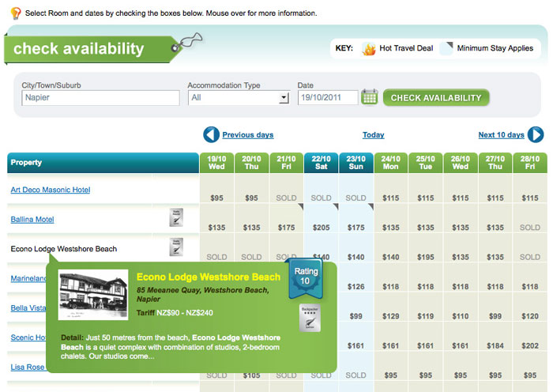Click the Econo Lodge Westshore Beach popup title

pyautogui.click(x=209, y=277)
